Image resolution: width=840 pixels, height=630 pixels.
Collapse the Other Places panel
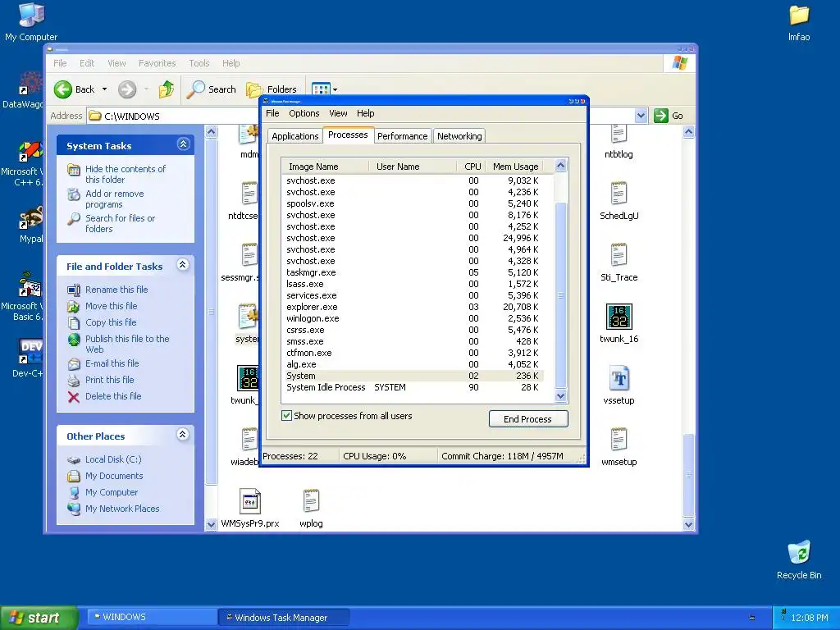(x=183, y=435)
